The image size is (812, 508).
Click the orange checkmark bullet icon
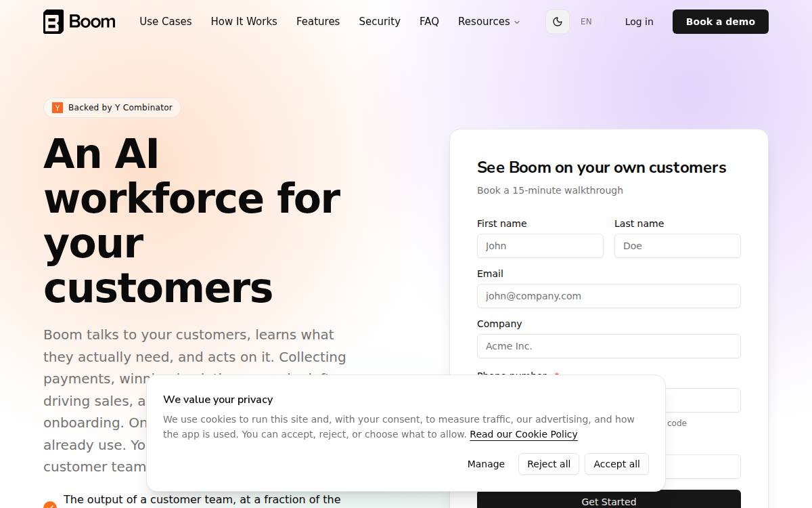coord(50,504)
